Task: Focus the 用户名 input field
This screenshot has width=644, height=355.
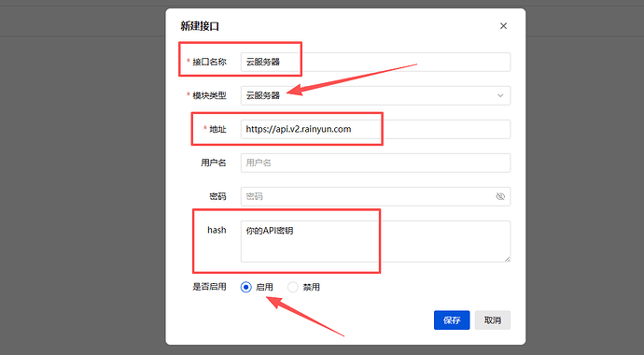Action: tap(375, 163)
